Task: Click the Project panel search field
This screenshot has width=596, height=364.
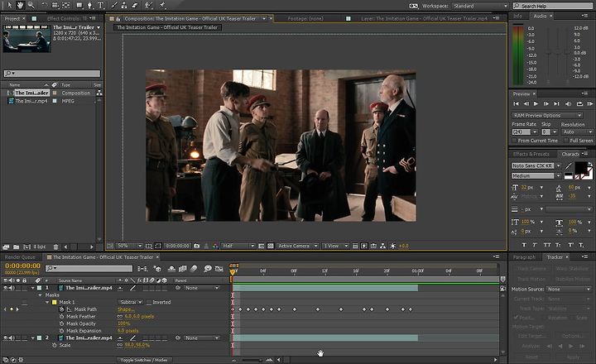Action: pyautogui.click(x=52, y=74)
